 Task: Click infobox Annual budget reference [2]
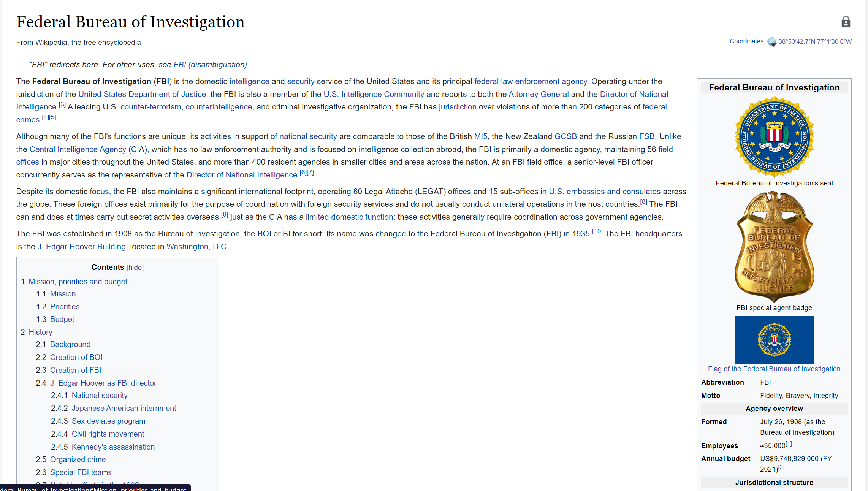tap(781, 467)
